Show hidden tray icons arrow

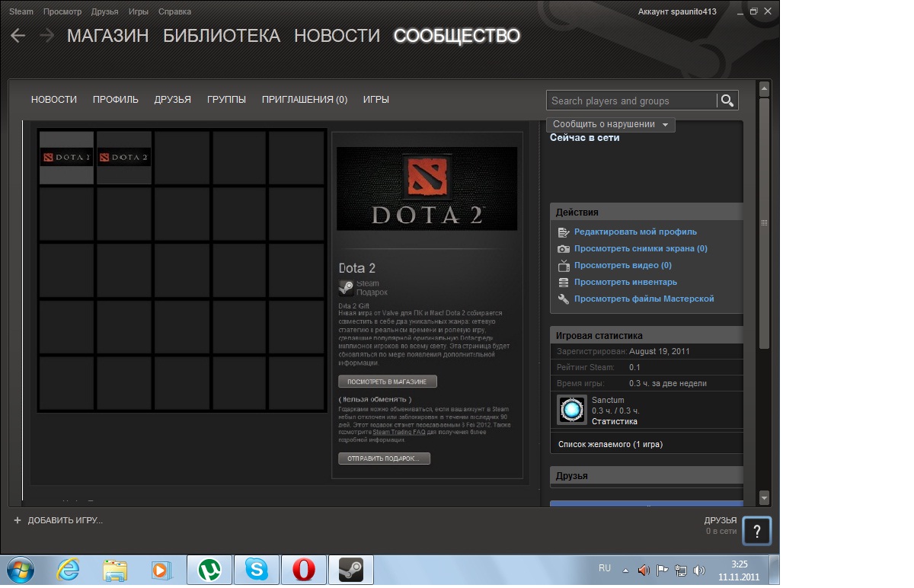(x=626, y=570)
